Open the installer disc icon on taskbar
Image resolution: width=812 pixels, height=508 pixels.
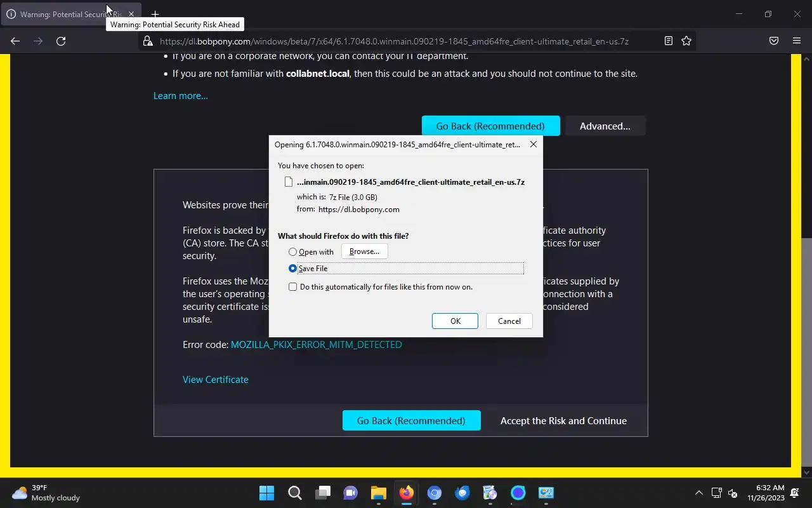coord(490,493)
